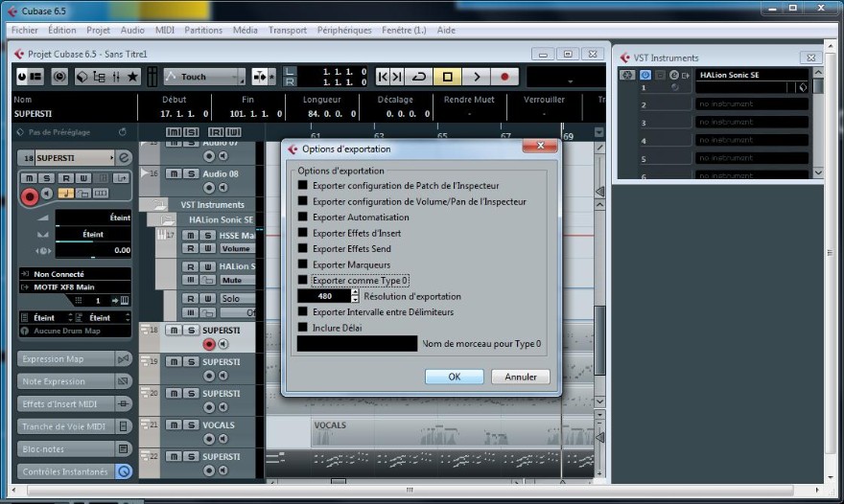Image resolution: width=844 pixels, height=504 pixels.
Task: Check Inclure Délai option
Action: tap(302, 328)
